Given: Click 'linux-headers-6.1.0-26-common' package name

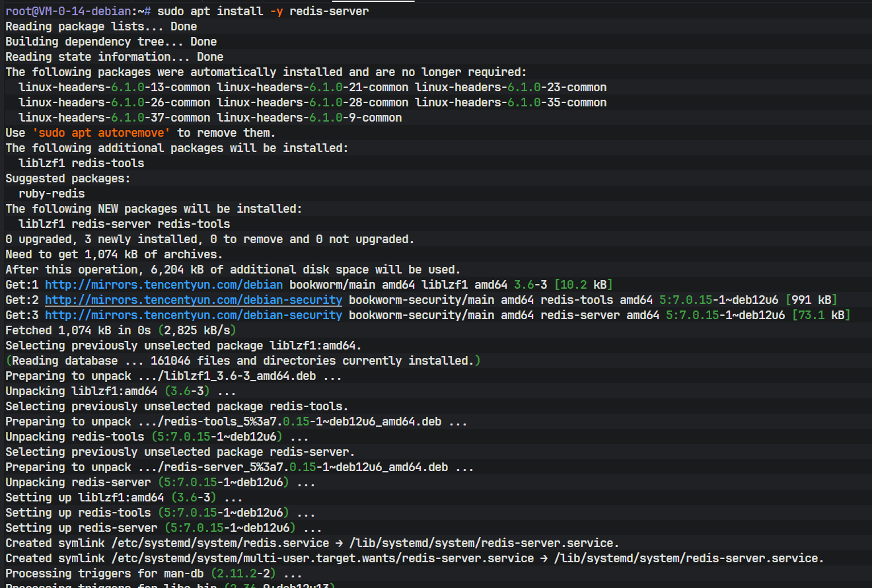Looking at the screenshot, I should point(114,102).
